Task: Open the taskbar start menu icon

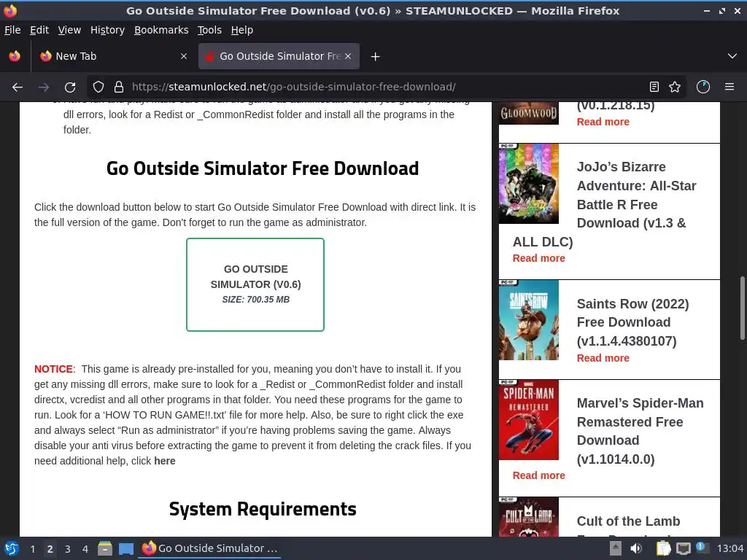Action: pos(12,548)
